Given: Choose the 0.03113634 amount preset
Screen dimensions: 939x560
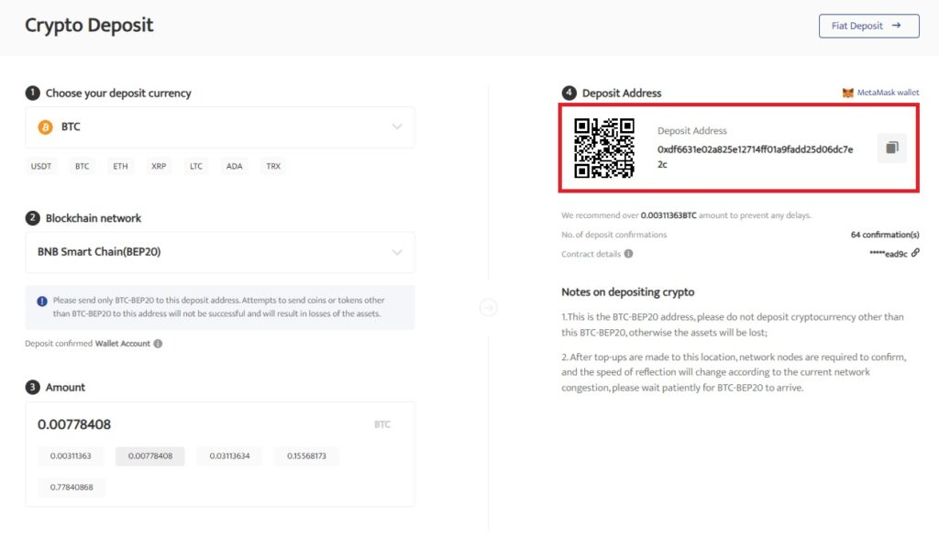Looking at the screenshot, I should click(x=229, y=456).
